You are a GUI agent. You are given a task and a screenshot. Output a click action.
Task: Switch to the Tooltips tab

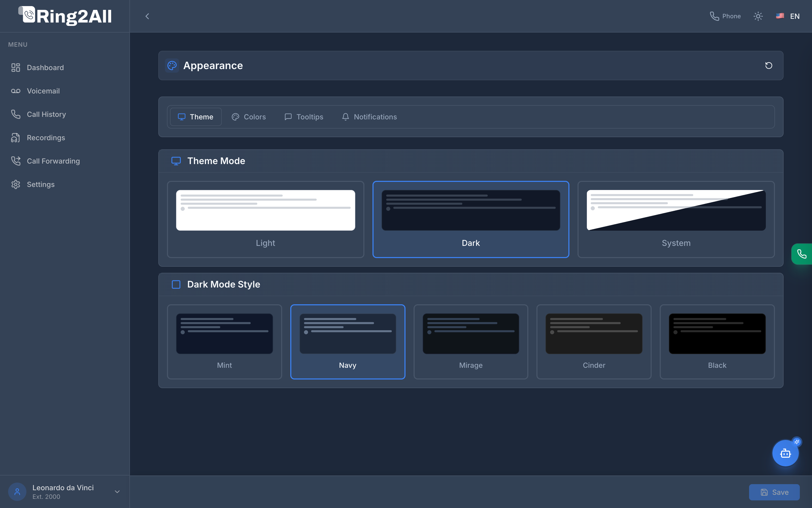coord(304,117)
